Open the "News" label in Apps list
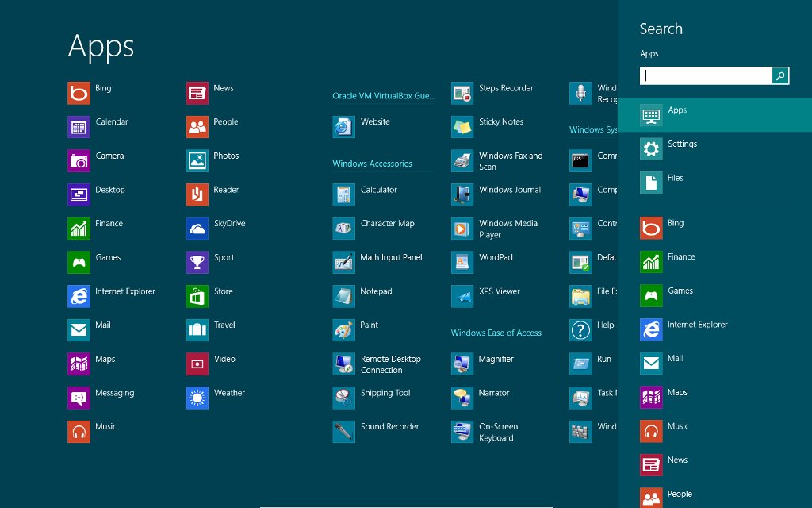Image resolution: width=812 pixels, height=508 pixels. [x=224, y=88]
